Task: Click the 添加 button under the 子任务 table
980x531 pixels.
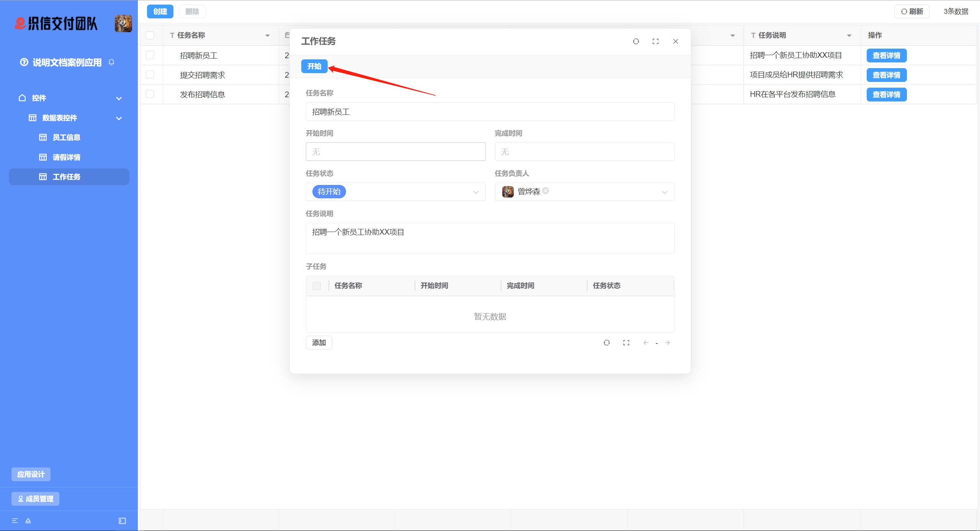Action: (x=318, y=343)
